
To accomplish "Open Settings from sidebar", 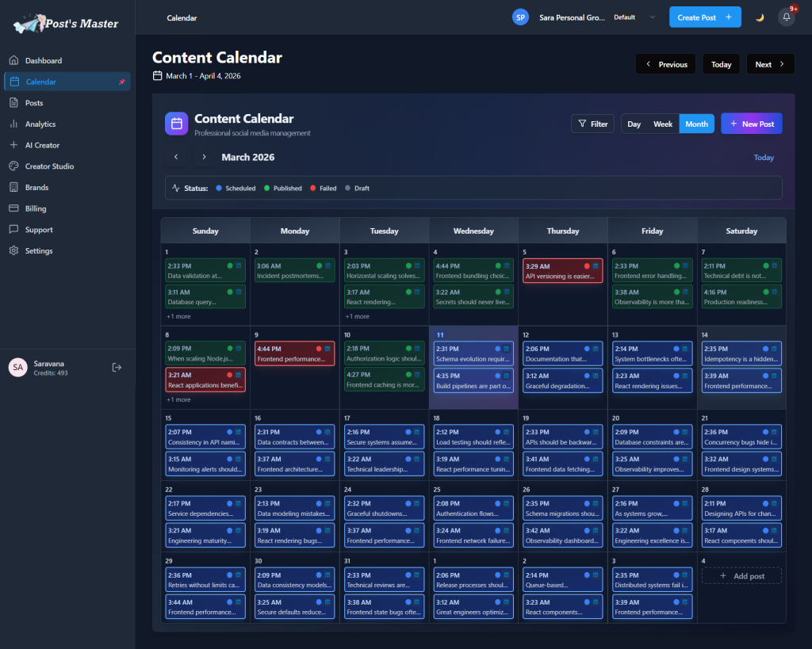I will coord(39,251).
